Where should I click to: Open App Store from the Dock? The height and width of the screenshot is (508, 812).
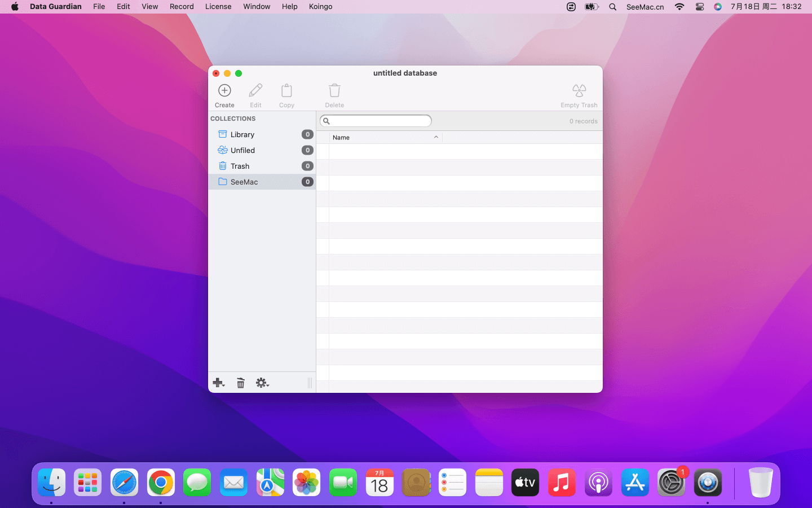pyautogui.click(x=635, y=483)
